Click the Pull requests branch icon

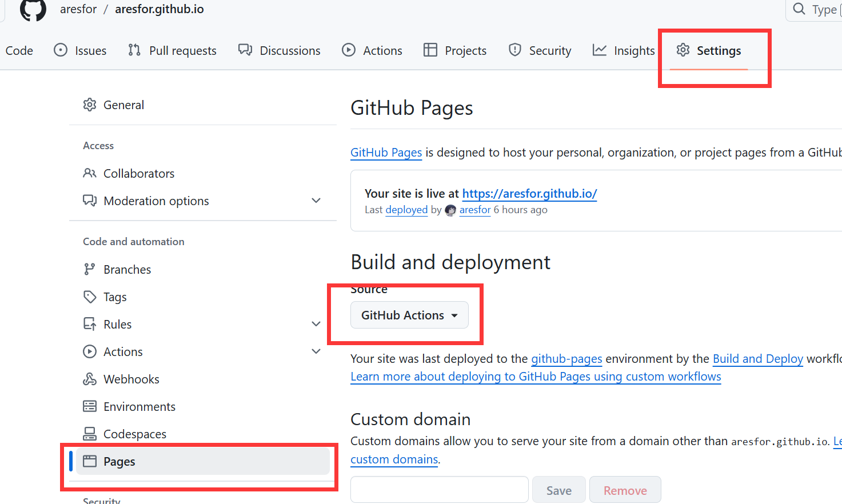tap(134, 50)
